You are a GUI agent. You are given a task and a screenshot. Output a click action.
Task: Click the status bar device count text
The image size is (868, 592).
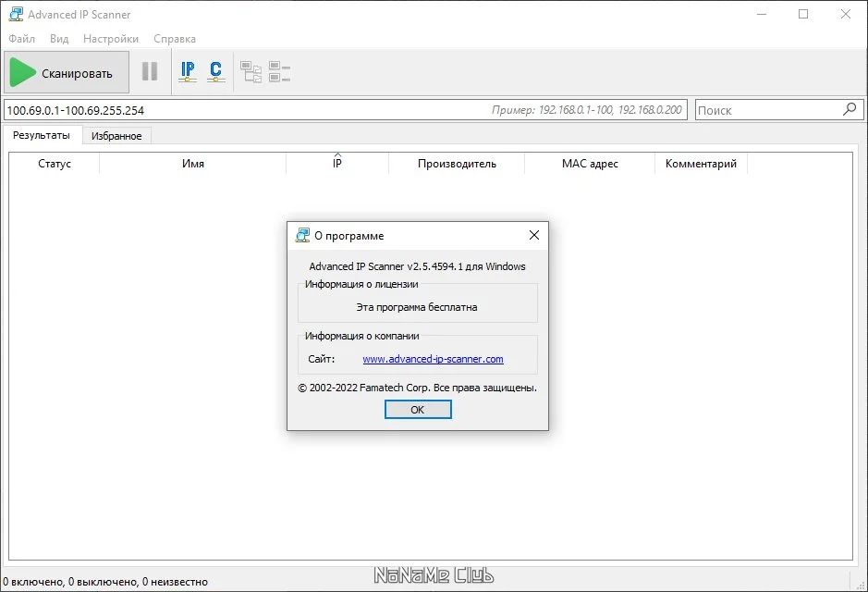[105, 582]
